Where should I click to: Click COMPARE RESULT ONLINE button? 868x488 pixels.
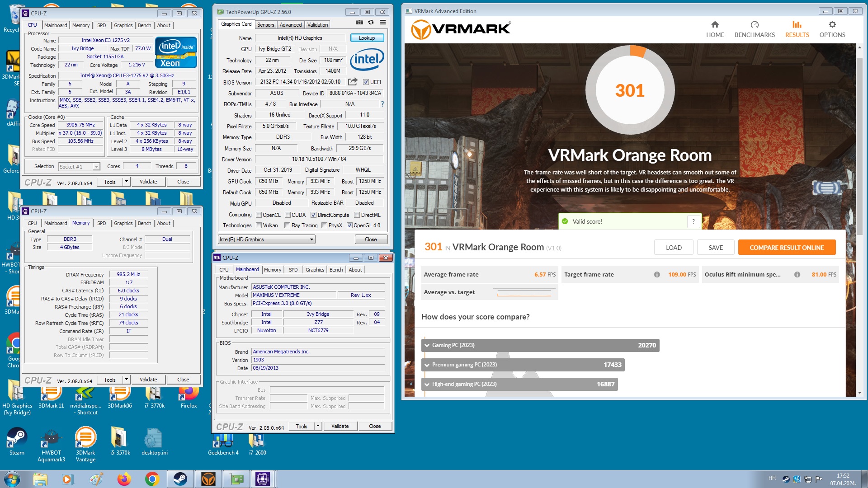(x=787, y=248)
